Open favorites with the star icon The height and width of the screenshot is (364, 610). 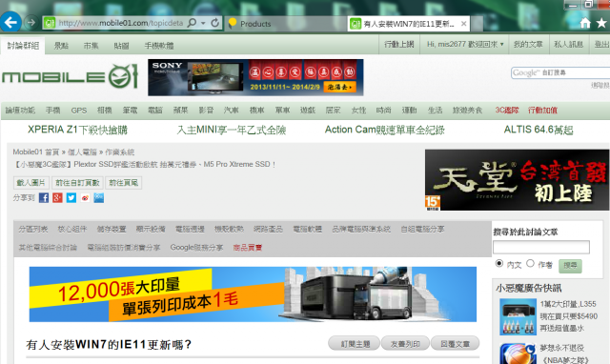tap(601, 23)
